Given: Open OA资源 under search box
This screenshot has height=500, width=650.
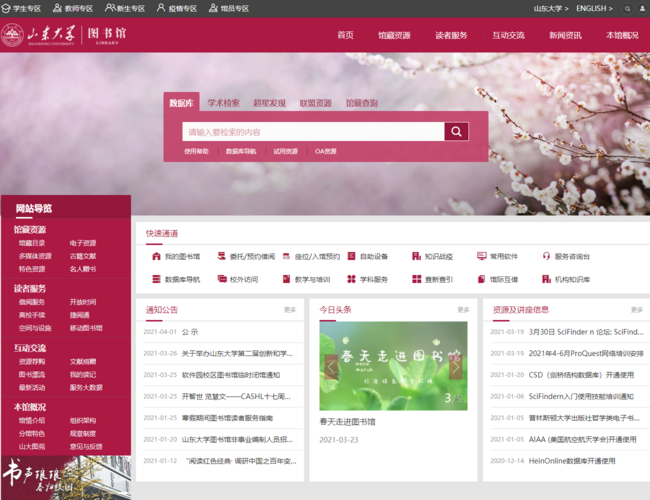Looking at the screenshot, I should 326,151.
